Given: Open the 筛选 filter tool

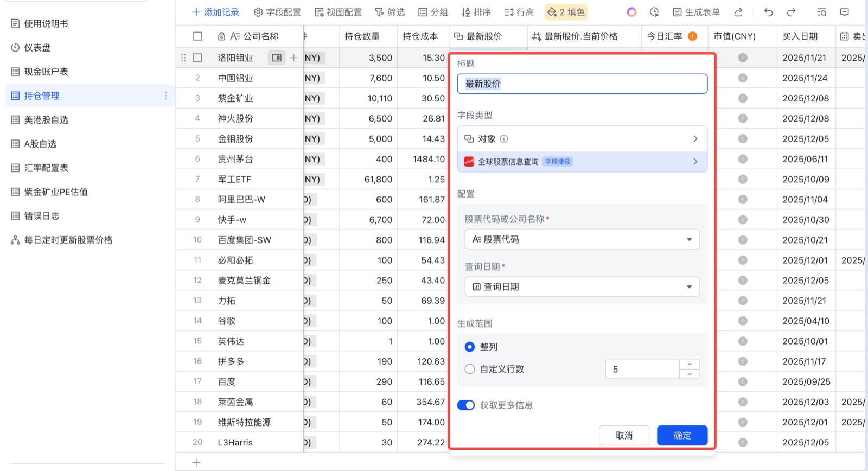Looking at the screenshot, I should tap(390, 12).
